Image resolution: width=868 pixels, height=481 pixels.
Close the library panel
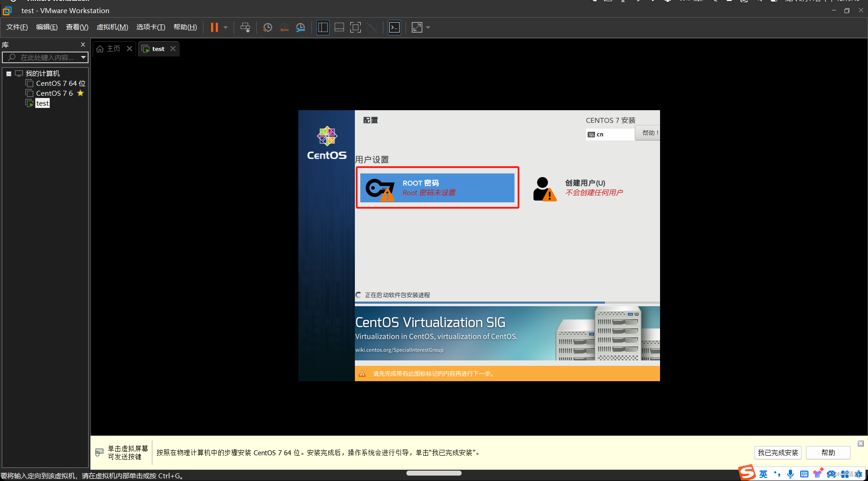click(x=83, y=44)
